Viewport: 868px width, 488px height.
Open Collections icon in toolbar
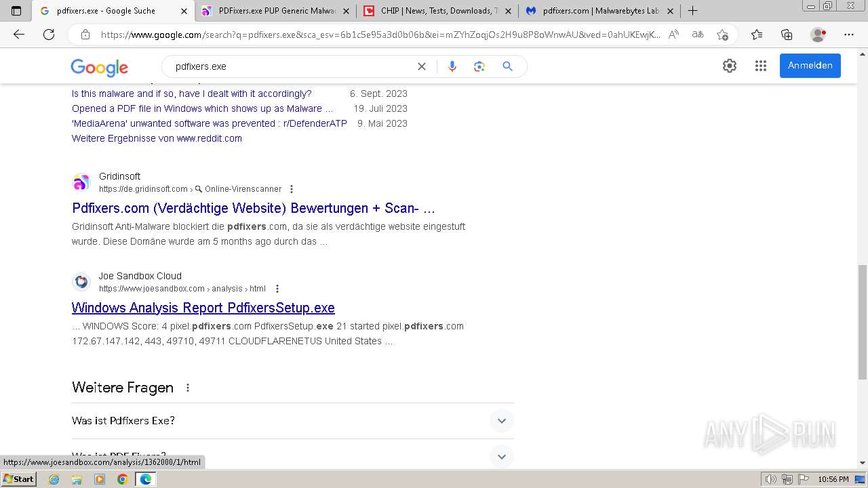click(787, 35)
